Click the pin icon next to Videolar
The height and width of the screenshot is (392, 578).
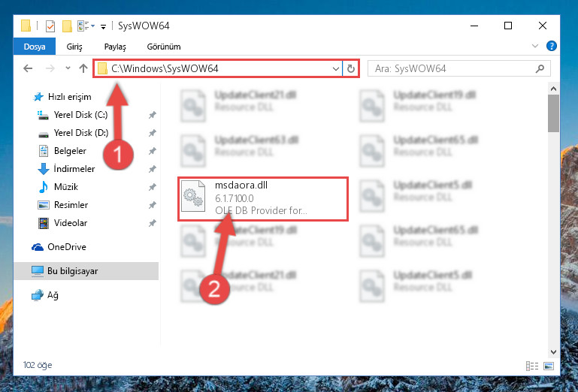(x=153, y=223)
